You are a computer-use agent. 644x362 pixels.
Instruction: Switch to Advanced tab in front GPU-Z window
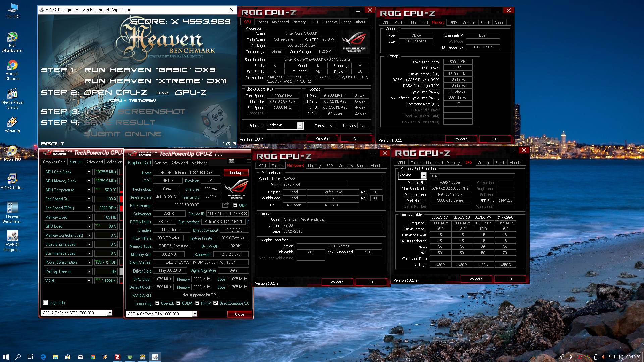click(179, 163)
